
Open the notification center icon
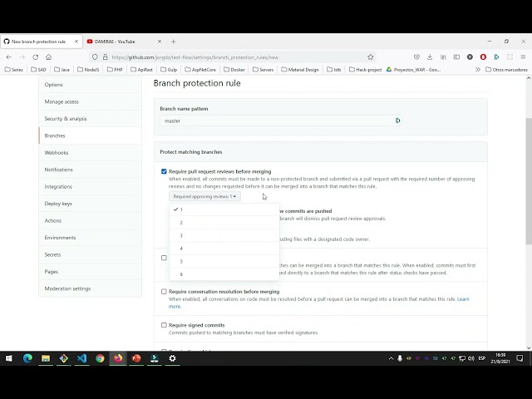(520, 358)
